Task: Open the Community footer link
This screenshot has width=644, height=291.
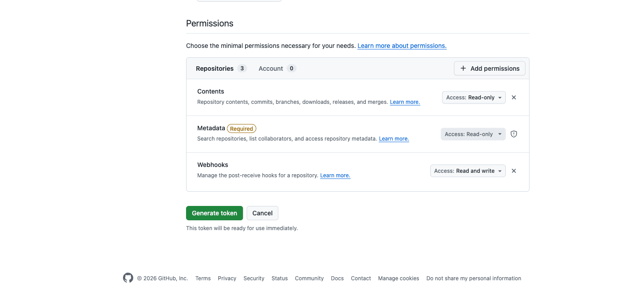Action: [309, 278]
